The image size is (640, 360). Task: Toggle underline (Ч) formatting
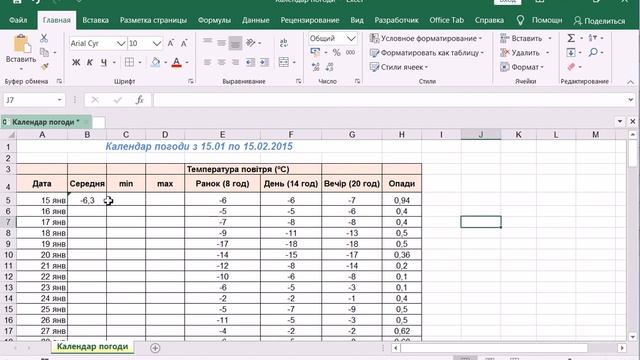pyautogui.click(x=104, y=62)
